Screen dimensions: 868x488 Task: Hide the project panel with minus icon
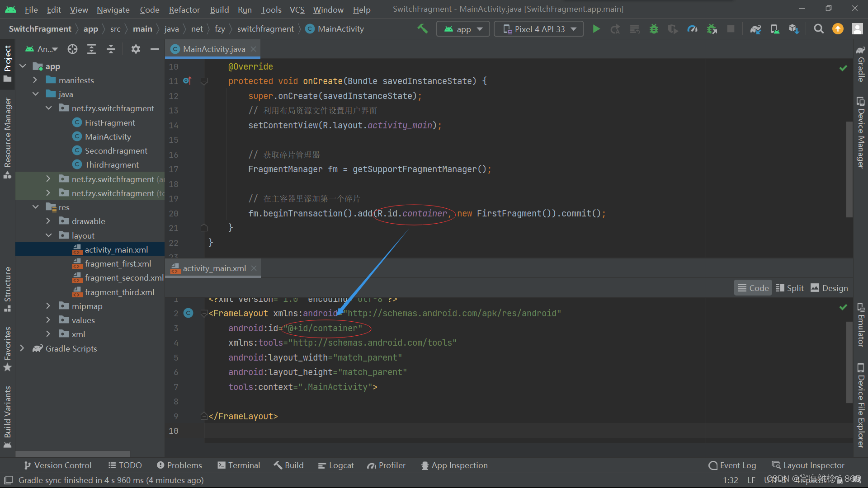[155, 49]
